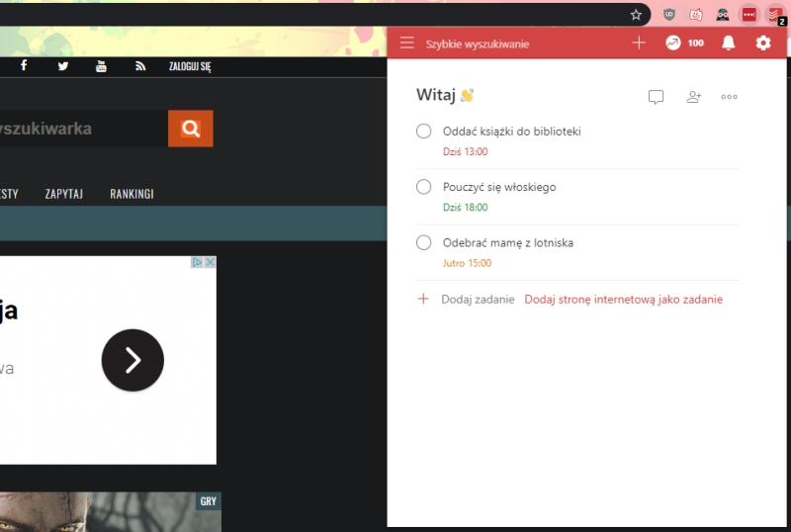Click due date Dziś 13:00
Viewport: 791px width, 532px height.
coord(465,151)
